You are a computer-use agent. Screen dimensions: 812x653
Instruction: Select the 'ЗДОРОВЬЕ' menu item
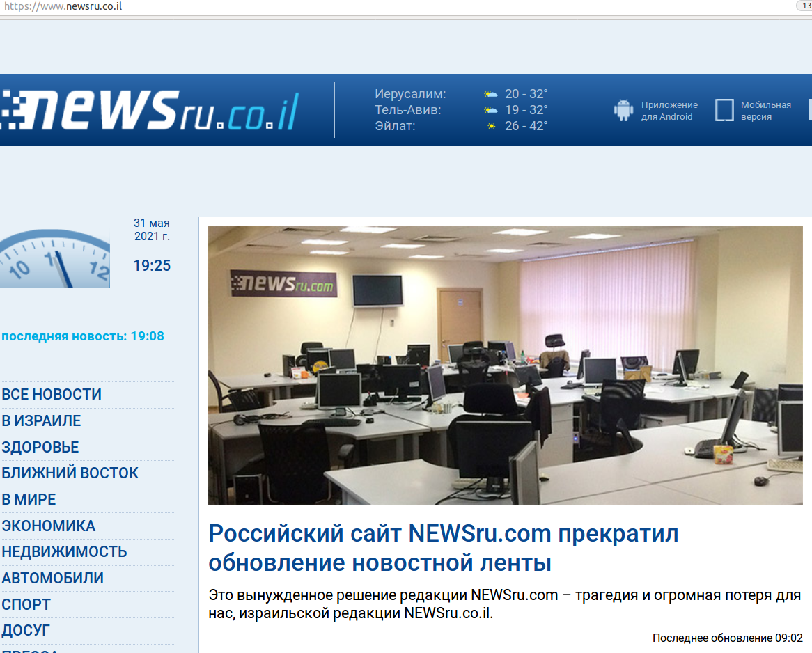40,447
